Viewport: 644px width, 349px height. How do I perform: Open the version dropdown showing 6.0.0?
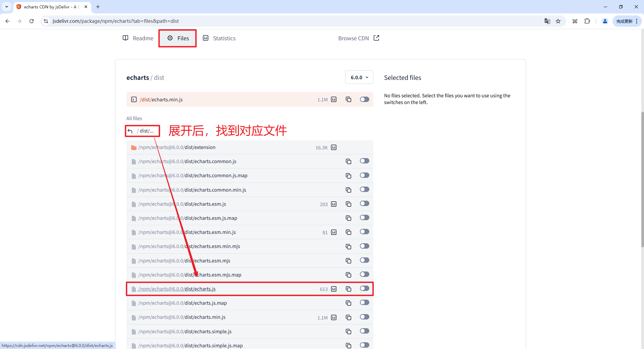[x=359, y=77]
